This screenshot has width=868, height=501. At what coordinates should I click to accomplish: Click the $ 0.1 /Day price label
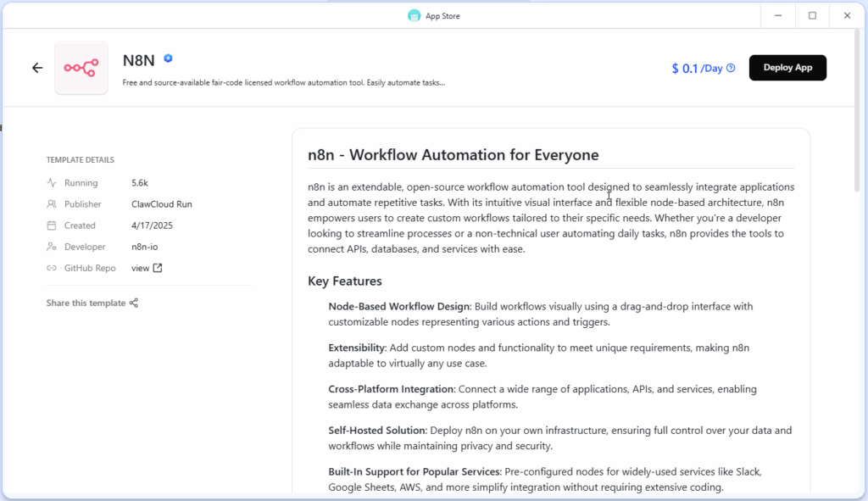point(697,68)
